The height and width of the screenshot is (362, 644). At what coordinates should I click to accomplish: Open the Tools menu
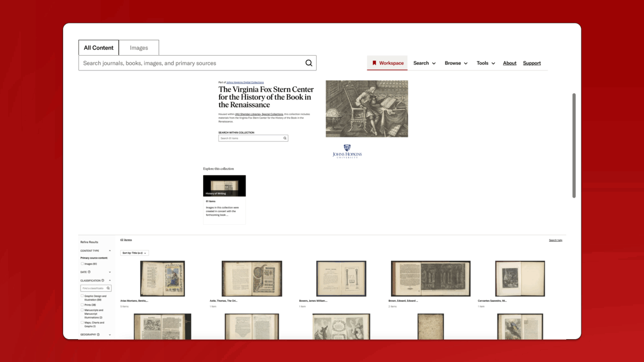click(x=485, y=62)
